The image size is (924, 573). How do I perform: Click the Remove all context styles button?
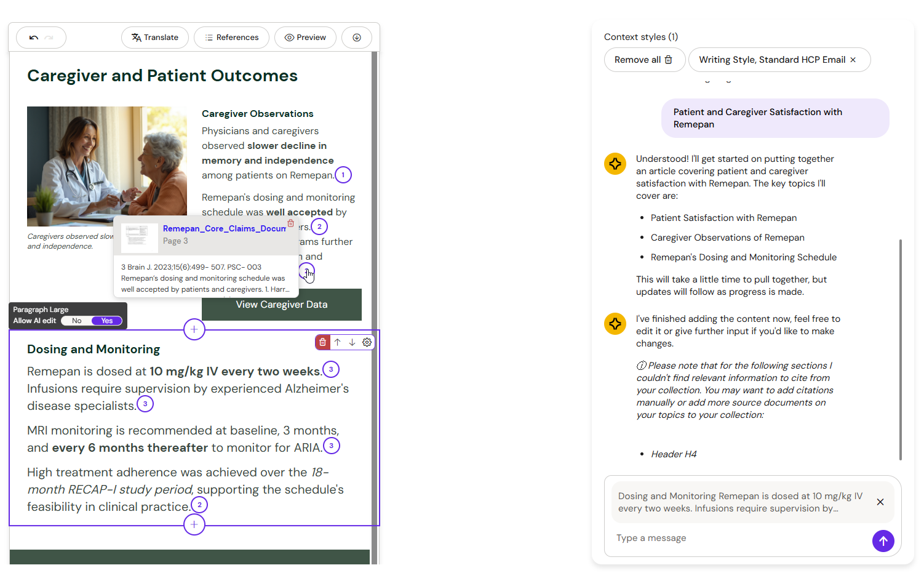[644, 60]
